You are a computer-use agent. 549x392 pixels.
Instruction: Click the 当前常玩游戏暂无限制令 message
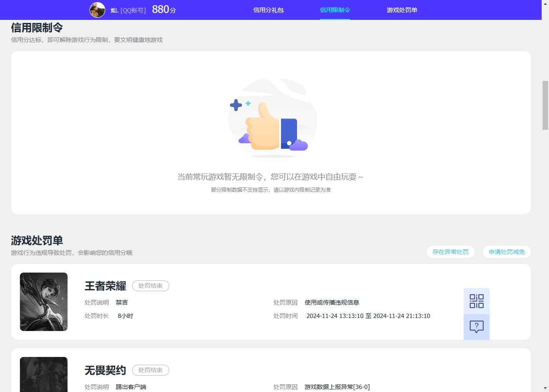(270, 177)
